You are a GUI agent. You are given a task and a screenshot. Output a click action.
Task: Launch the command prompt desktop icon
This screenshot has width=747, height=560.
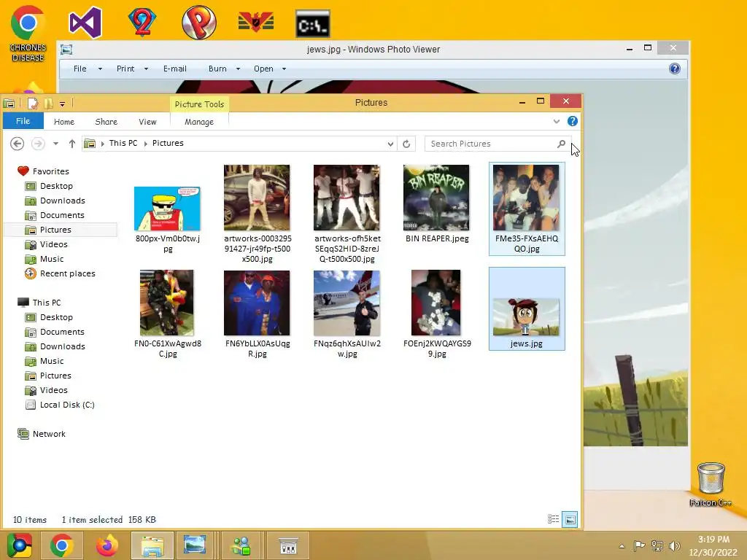(312, 23)
